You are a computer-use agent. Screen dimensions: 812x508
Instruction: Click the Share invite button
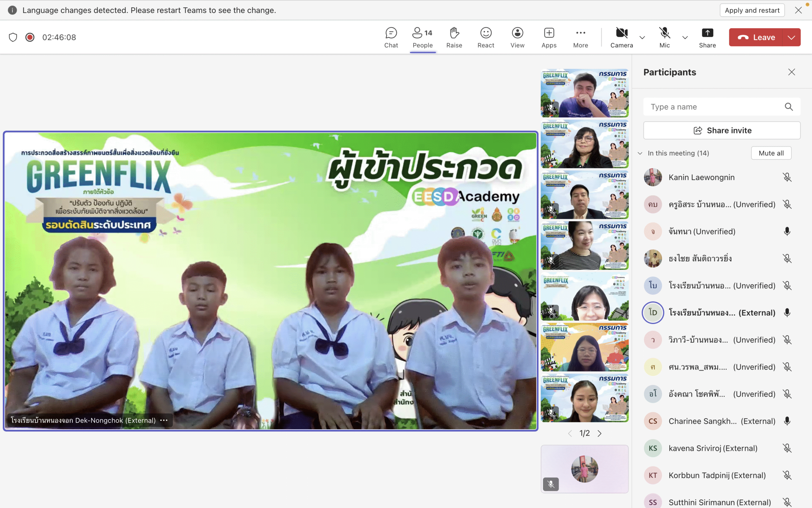(722, 130)
